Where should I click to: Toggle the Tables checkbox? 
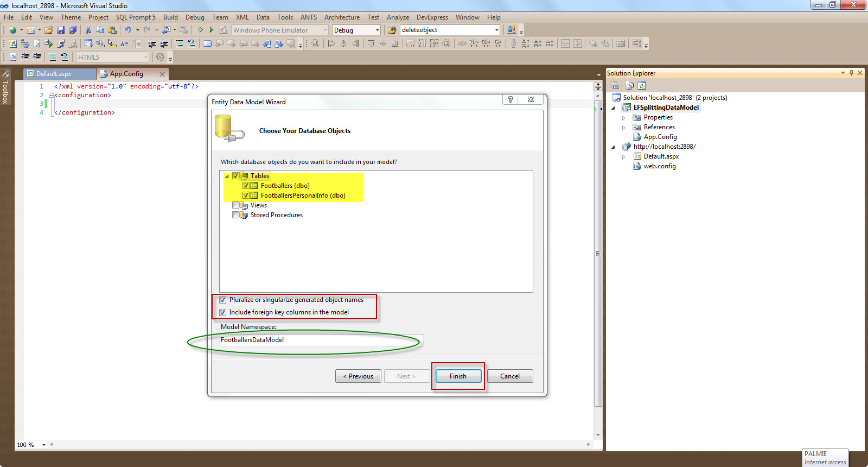(235, 176)
